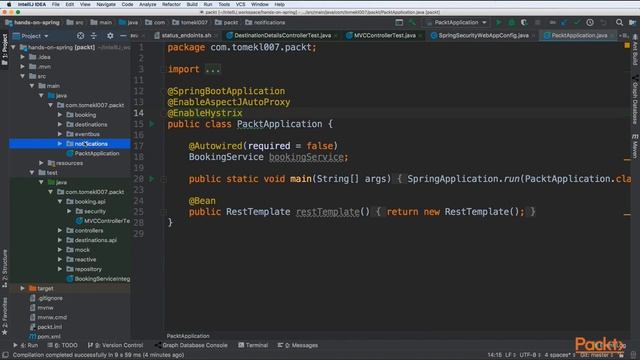Select pom.xml in Project tree
Image resolution: width=640 pixels, height=360 pixels.
(x=45, y=337)
